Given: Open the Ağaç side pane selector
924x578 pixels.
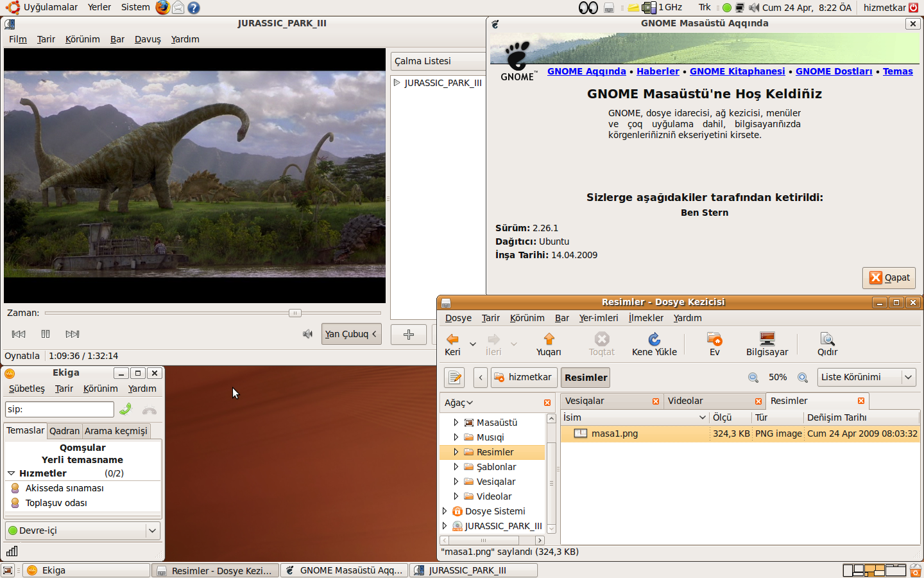Looking at the screenshot, I should tap(459, 403).
